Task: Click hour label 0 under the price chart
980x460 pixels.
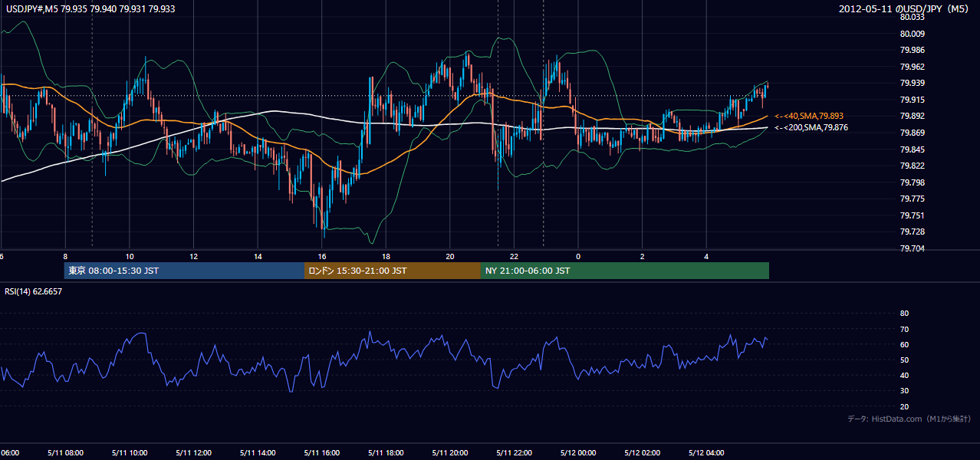Action: (578, 256)
